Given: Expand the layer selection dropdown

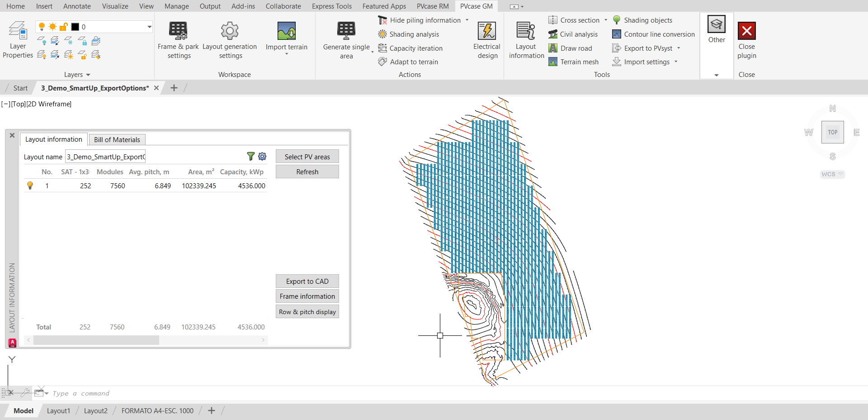Looking at the screenshot, I should tap(149, 27).
